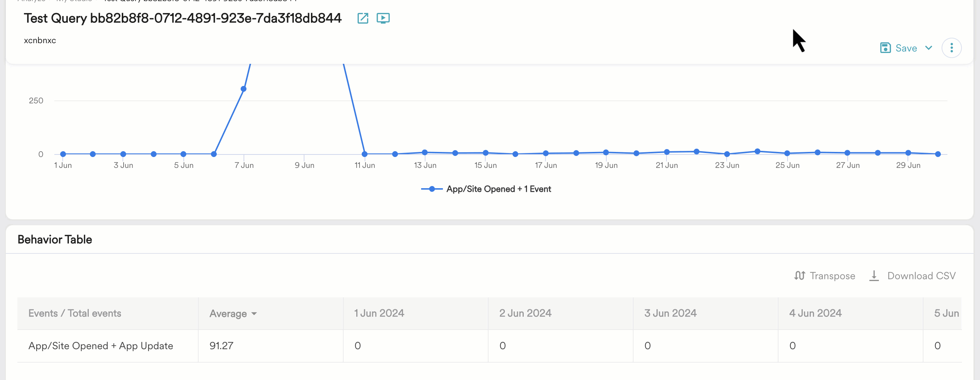The height and width of the screenshot is (380, 980).
Task: Click the 1 Jun 2024 column header
Action: tap(379, 313)
